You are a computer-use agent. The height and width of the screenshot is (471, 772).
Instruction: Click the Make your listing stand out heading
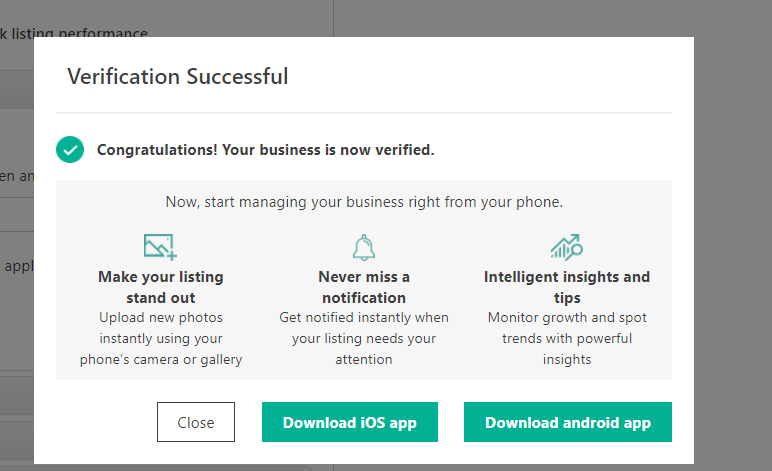point(161,287)
